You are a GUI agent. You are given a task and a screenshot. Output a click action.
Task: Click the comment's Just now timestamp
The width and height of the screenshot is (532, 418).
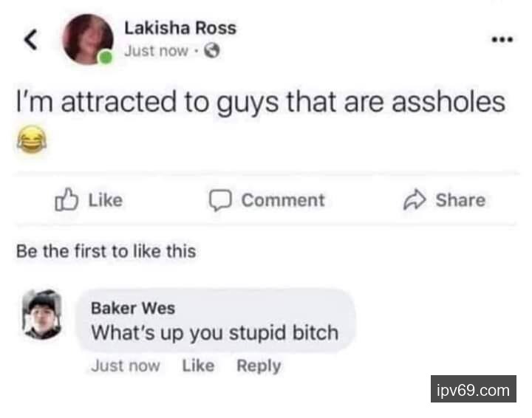[x=126, y=366]
